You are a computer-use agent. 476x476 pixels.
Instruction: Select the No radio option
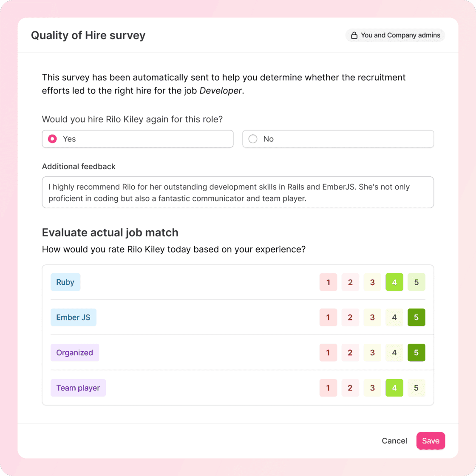click(x=253, y=139)
